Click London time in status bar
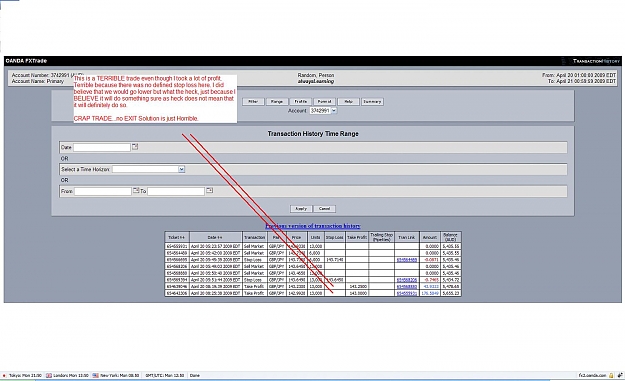Image resolution: width=625 pixels, height=381 pixels. click(71, 375)
